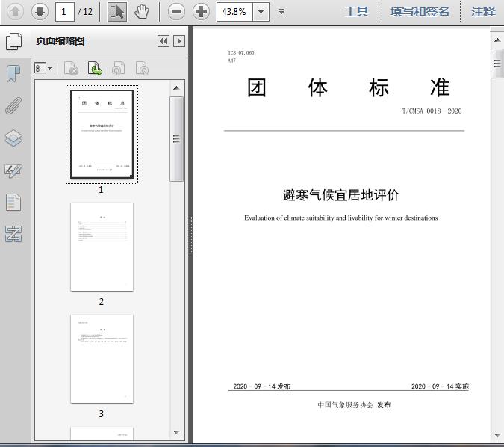Select page 2 thumbnail
Screen dimensions: 504x447
pyautogui.click(x=102, y=247)
